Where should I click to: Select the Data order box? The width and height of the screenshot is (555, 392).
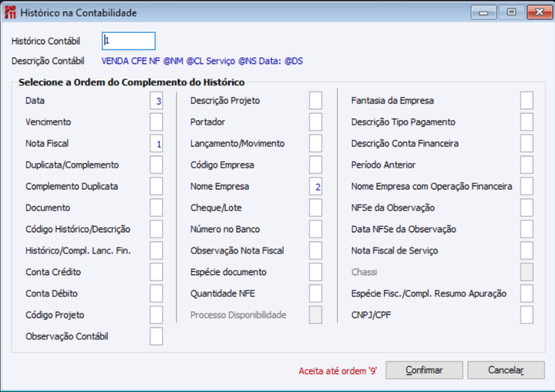(156, 100)
